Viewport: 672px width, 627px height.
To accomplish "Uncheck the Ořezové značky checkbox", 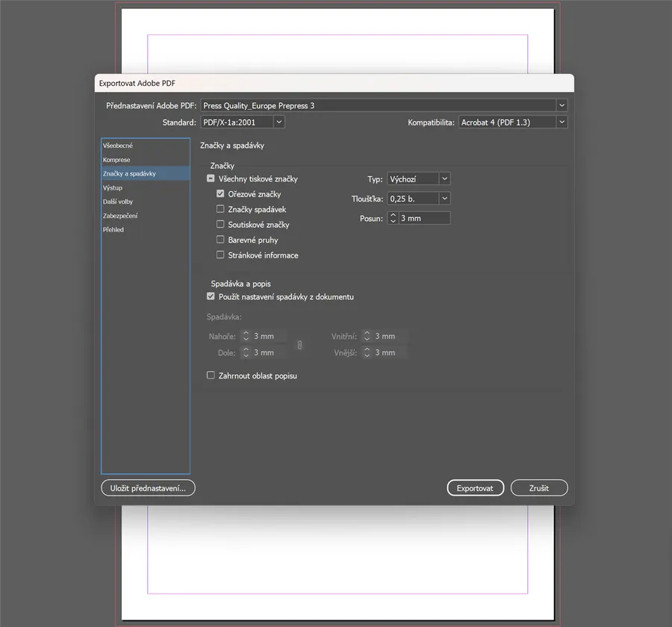I will pos(220,194).
